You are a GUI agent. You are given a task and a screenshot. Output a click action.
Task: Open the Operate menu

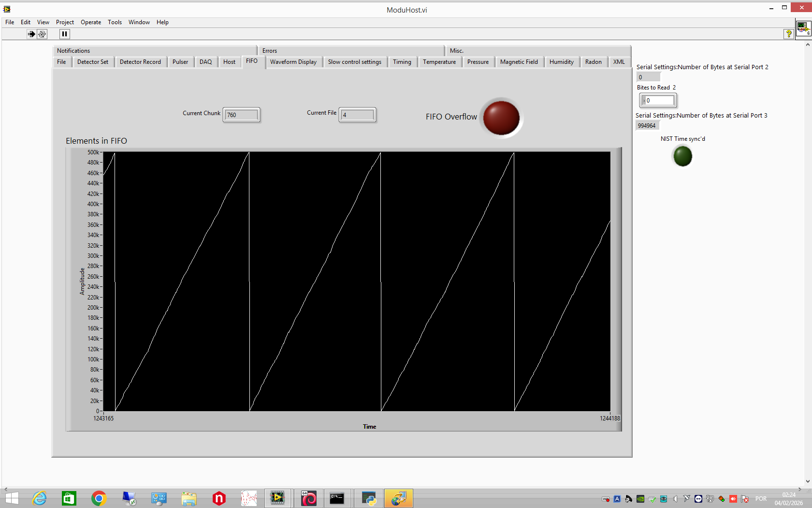pyautogui.click(x=91, y=22)
